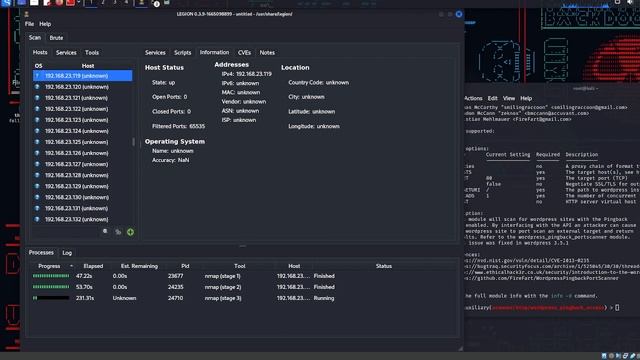Open the Services tab in host detail panel
Viewport: 640px width, 360px height.
click(155, 53)
